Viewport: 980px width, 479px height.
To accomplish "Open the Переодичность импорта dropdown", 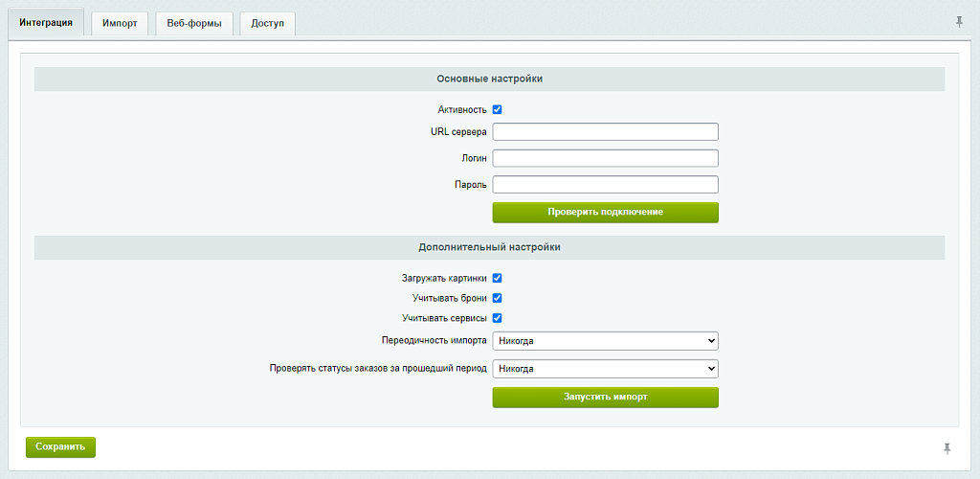I will point(605,341).
